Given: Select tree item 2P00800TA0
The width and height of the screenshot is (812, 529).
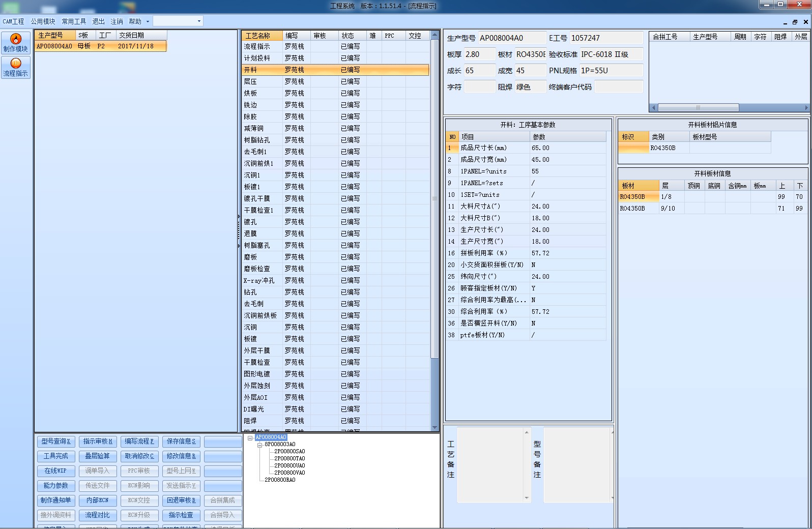Looking at the screenshot, I should point(289,459).
